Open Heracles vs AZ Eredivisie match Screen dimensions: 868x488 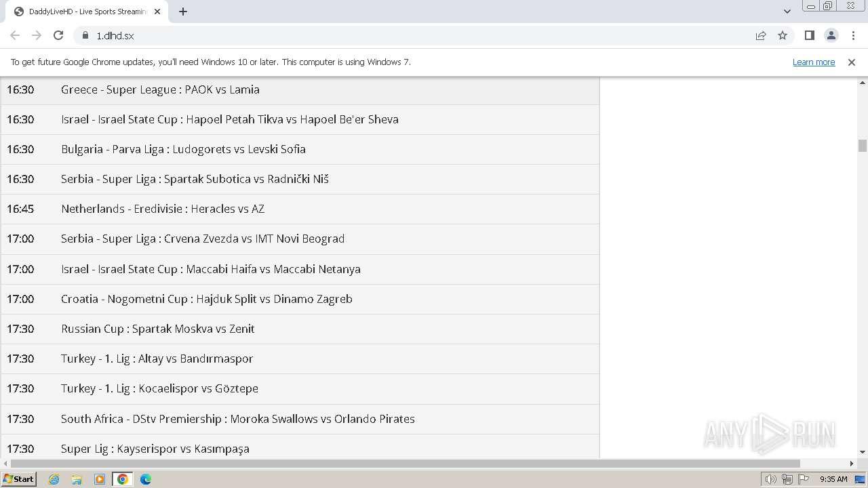(163, 209)
